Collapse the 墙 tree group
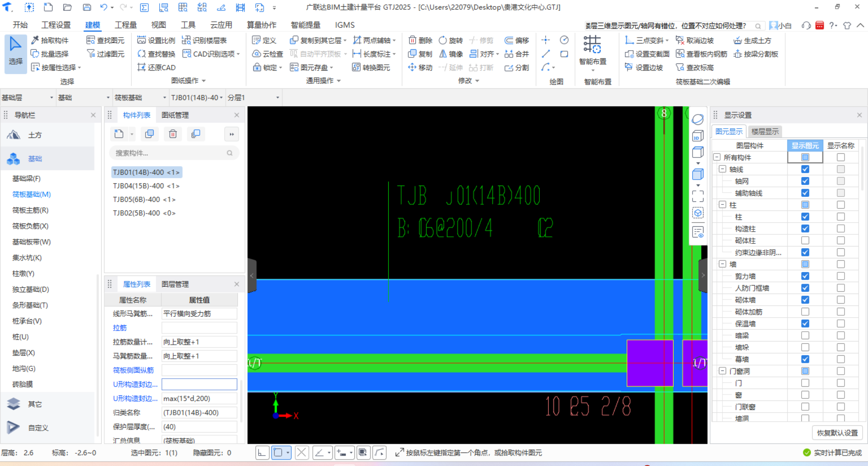The height and width of the screenshot is (466, 868). (722, 264)
